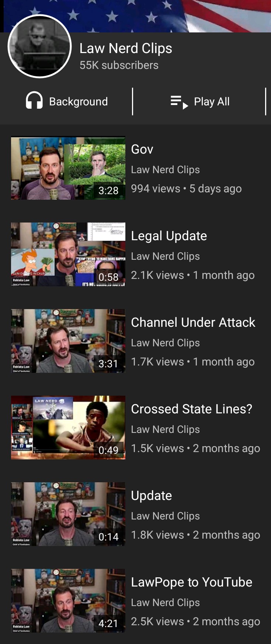Open the Channel Under Attack thumbnail
This screenshot has height=644, width=271.
click(68, 341)
